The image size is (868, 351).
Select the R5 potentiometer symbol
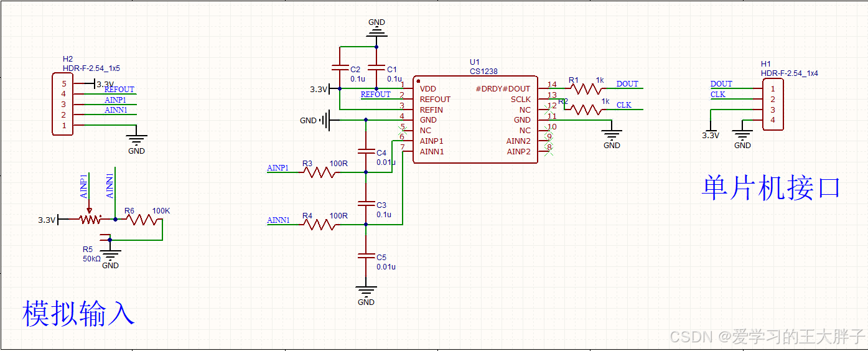90,218
